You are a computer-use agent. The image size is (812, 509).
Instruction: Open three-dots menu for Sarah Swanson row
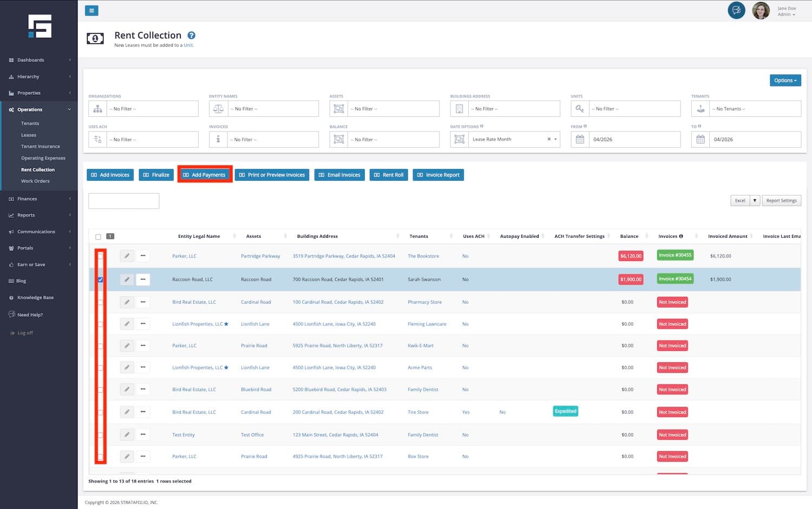pos(143,279)
